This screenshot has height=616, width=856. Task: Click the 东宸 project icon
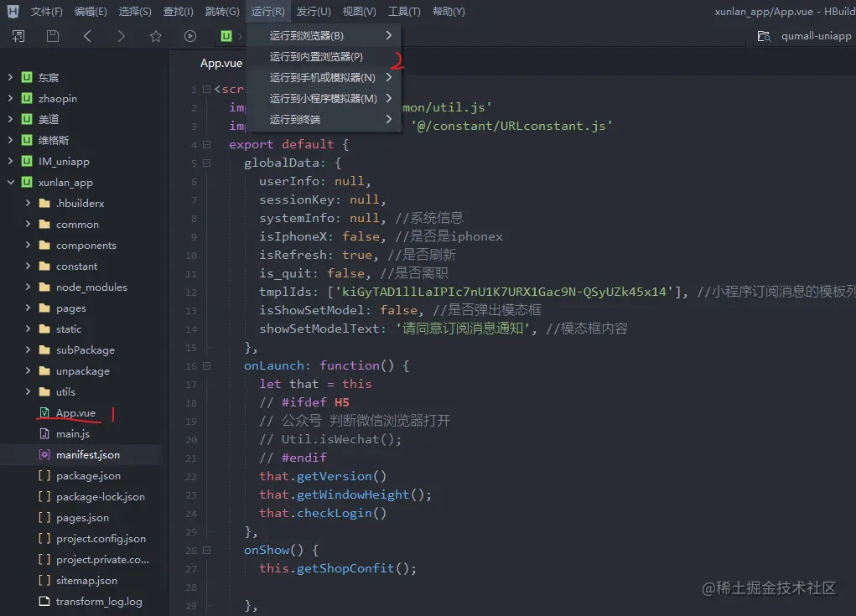coord(27,77)
